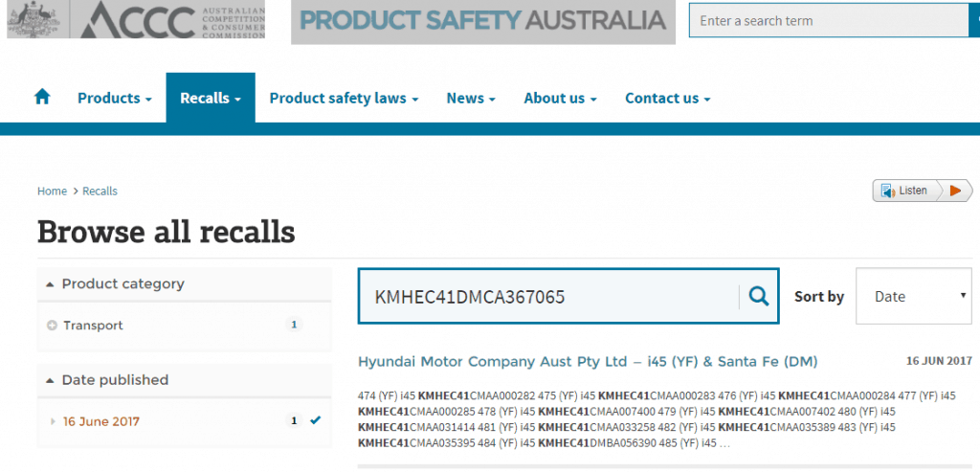Expand the 16 June 2017 arrow
Image resolution: width=980 pixels, height=473 pixels.
[x=54, y=421]
